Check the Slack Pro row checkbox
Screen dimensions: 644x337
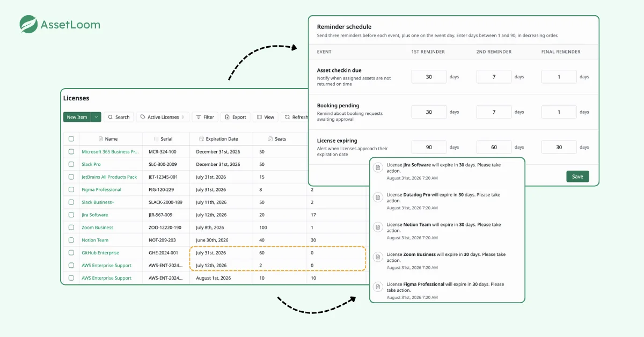pyautogui.click(x=71, y=164)
